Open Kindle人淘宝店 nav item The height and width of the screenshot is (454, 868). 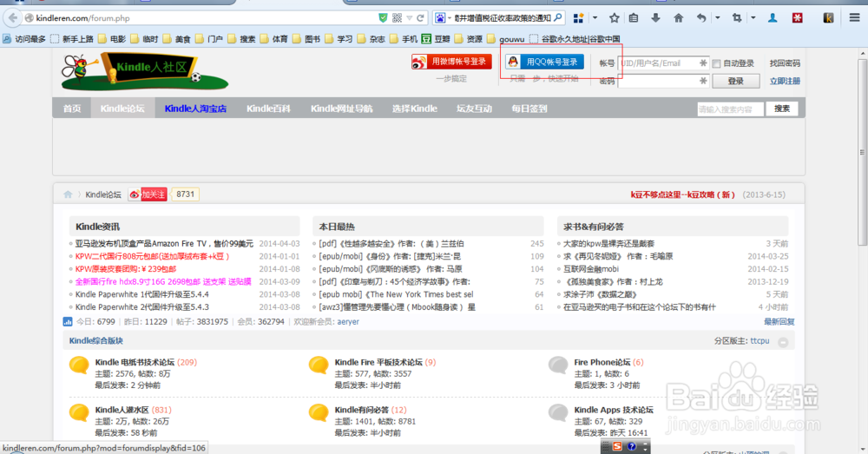(195, 109)
